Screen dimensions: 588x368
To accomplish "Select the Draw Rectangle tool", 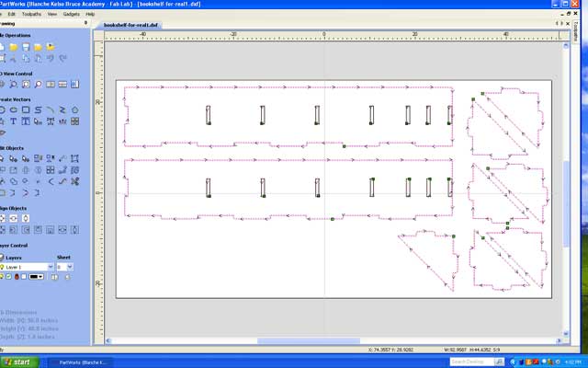I will [x=26, y=109].
